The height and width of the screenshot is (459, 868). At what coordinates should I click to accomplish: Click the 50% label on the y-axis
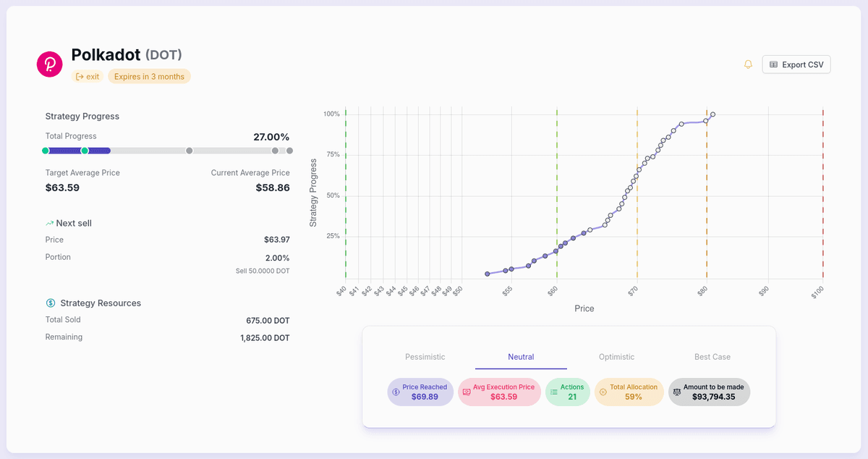(x=331, y=195)
